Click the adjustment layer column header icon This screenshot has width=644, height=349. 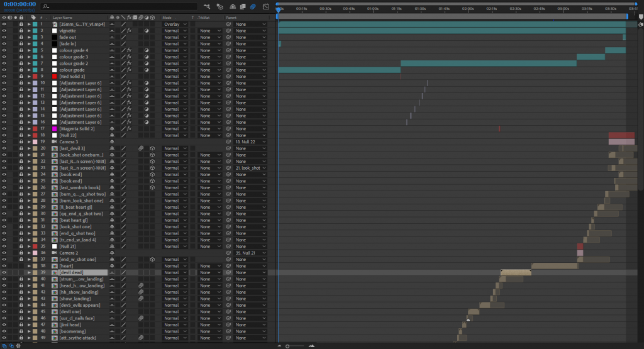point(147,18)
